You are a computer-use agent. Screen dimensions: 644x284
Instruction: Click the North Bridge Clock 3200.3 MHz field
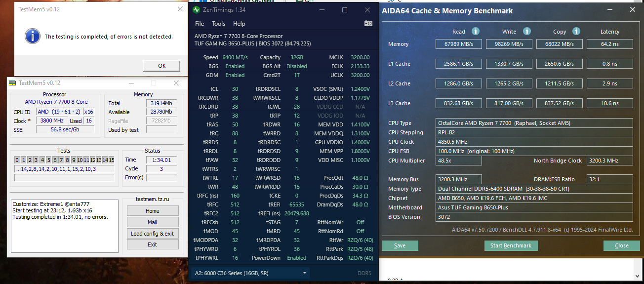click(x=610, y=161)
